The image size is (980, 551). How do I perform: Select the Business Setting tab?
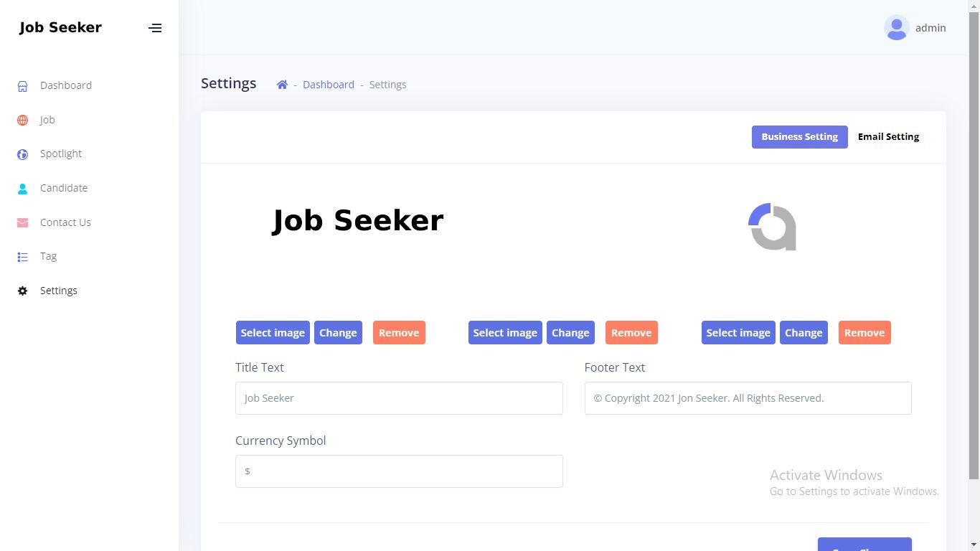[799, 137]
